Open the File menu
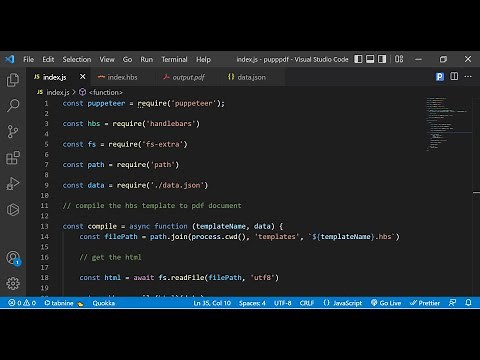Screen dimensions: 480x360 tap(29, 59)
